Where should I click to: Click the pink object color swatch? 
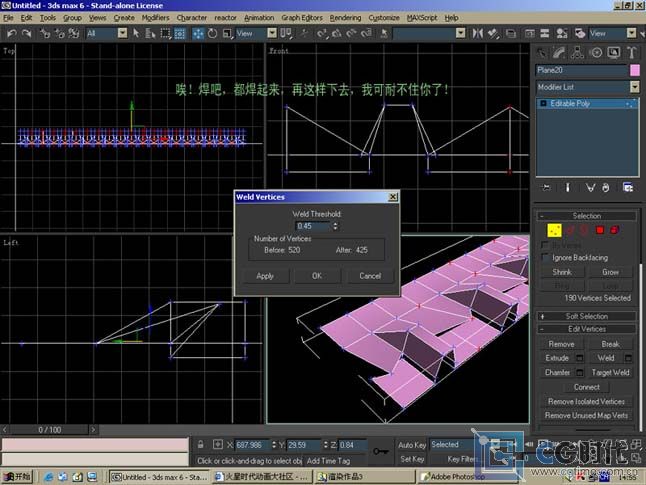634,70
